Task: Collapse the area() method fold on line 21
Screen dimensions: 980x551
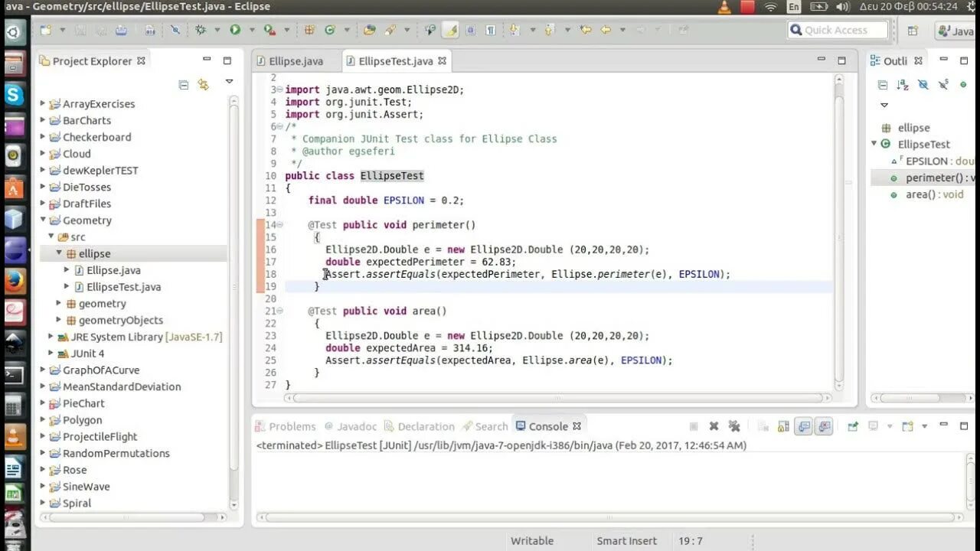Action: tap(279, 311)
